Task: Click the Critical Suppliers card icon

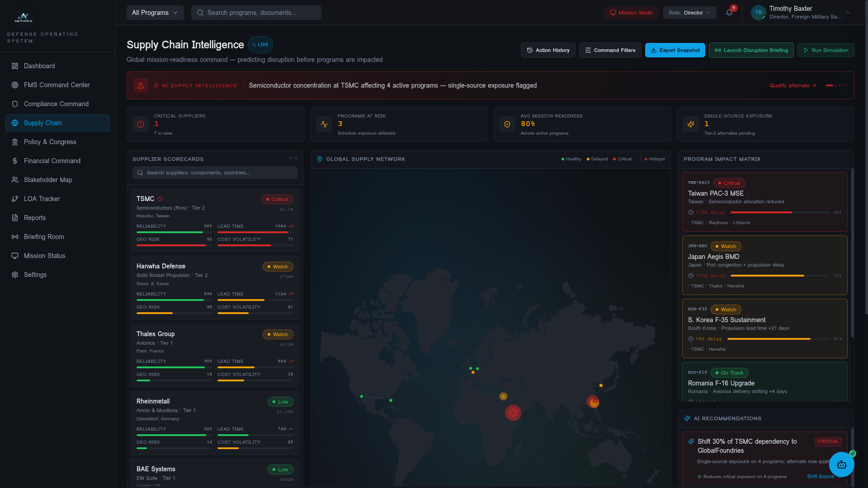Action: (141, 124)
